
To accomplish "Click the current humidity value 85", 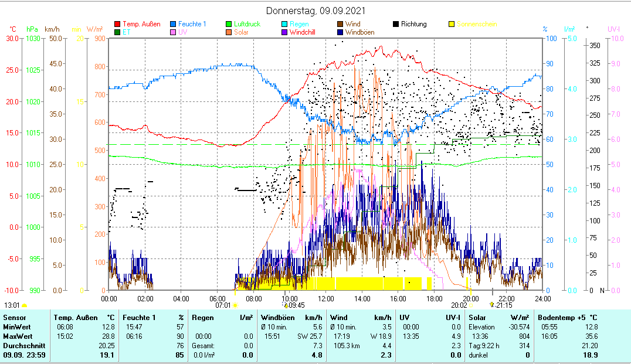I will (x=180, y=355).
